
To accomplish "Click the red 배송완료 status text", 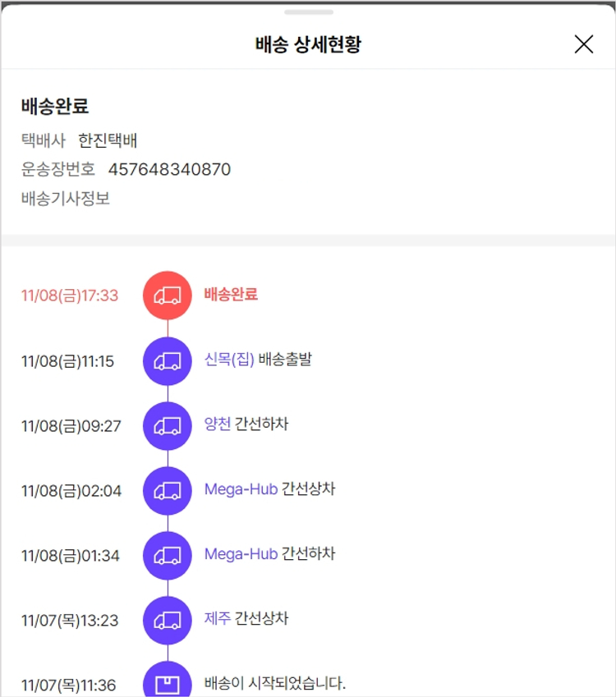I will tap(231, 294).
